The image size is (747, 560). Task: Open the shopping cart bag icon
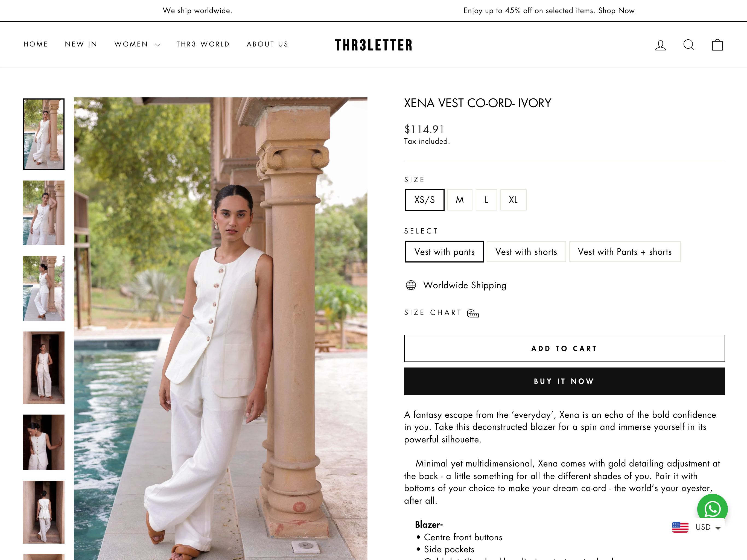[717, 45]
